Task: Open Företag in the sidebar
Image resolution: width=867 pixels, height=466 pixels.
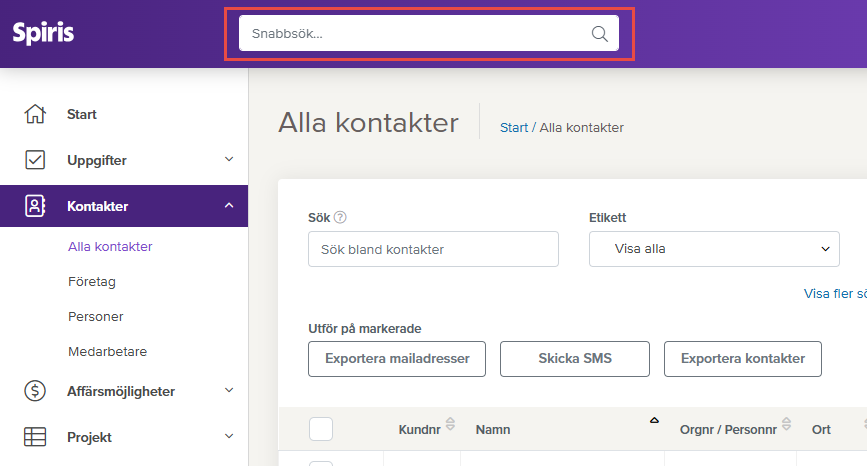Action: pos(92,282)
